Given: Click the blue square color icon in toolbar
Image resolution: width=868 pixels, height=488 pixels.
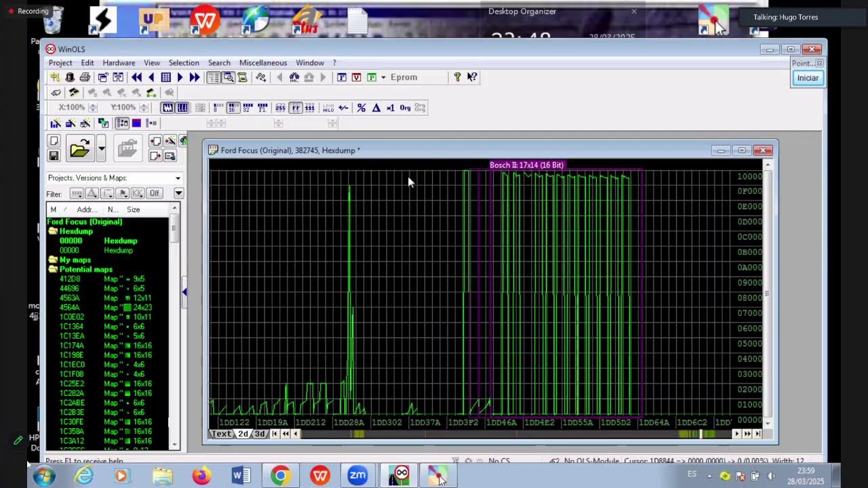Looking at the screenshot, I should [136, 123].
